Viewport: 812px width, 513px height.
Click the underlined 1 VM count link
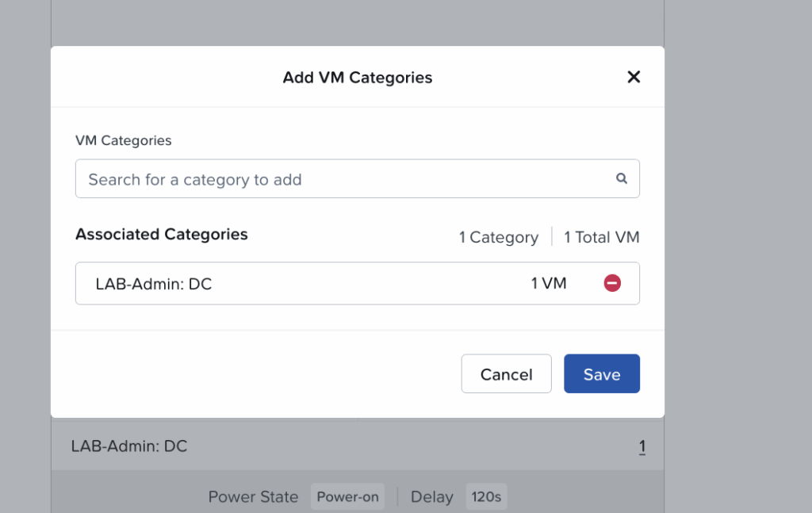[x=642, y=446]
